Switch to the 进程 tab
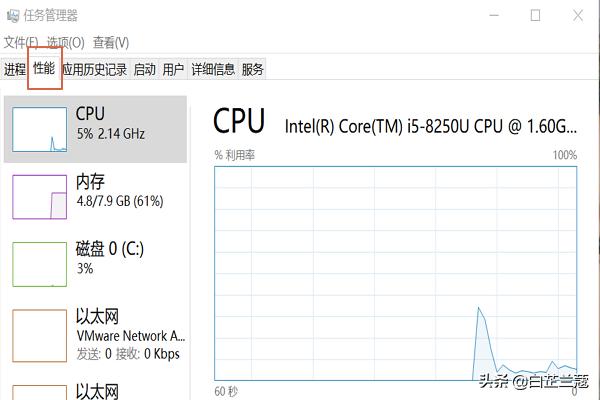The image size is (600, 400). coord(15,69)
